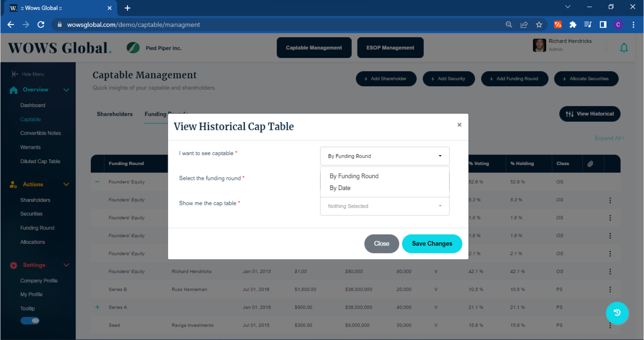Click Richard Hendricks profile avatar
Viewport: 644px width, 340px height.
pos(539,45)
